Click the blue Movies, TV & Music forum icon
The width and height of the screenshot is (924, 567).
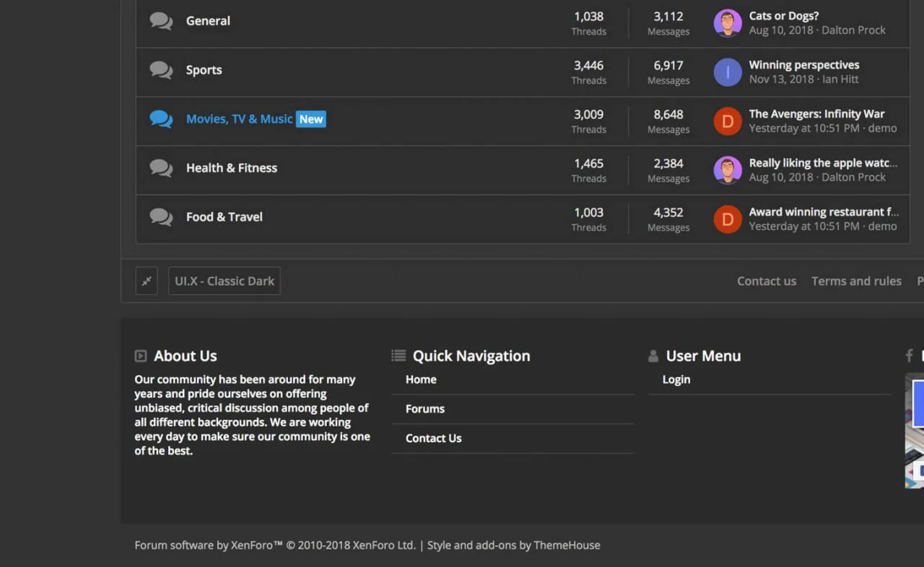click(x=161, y=119)
